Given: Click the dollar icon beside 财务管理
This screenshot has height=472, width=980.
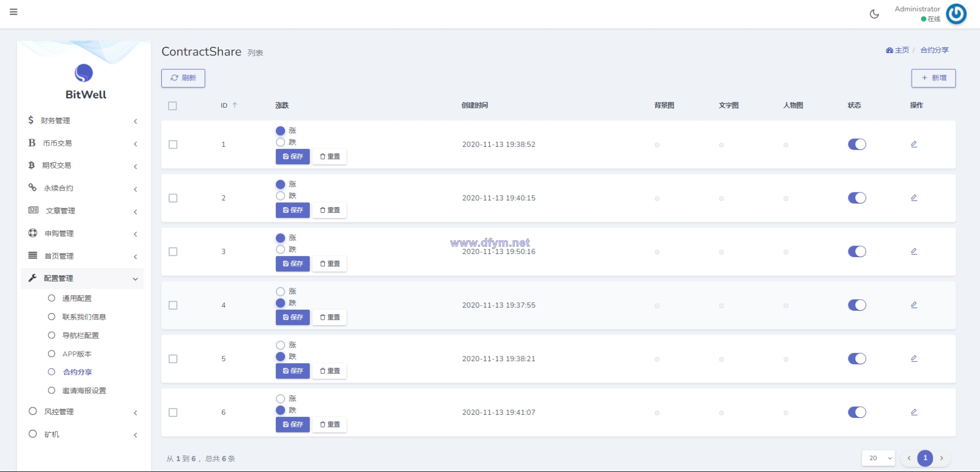Looking at the screenshot, I should pyautogui.click(x=31, y=120).
